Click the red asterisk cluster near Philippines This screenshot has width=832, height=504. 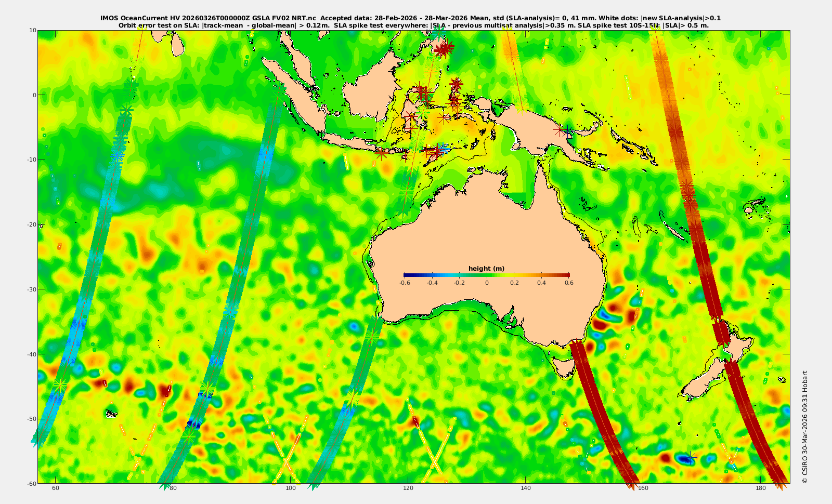tap(443, 49)
